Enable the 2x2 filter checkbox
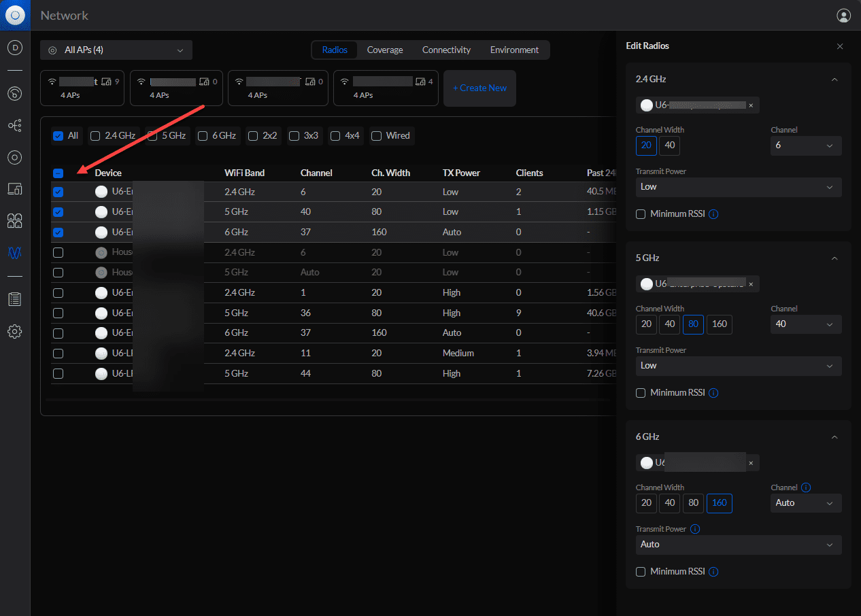The height and width of the screenshot is (616, 861). [x=253, y=136]
